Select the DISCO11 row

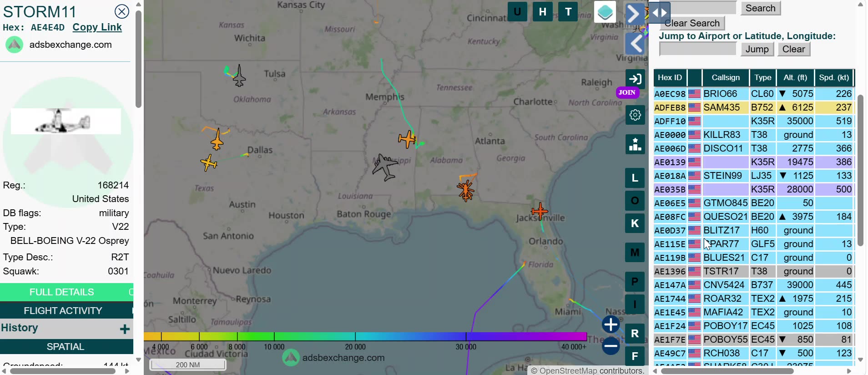pos(753,148)
